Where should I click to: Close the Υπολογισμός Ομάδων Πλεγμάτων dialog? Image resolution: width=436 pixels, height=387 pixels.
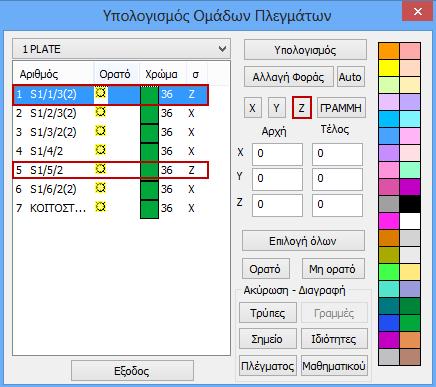coord(418,12)
